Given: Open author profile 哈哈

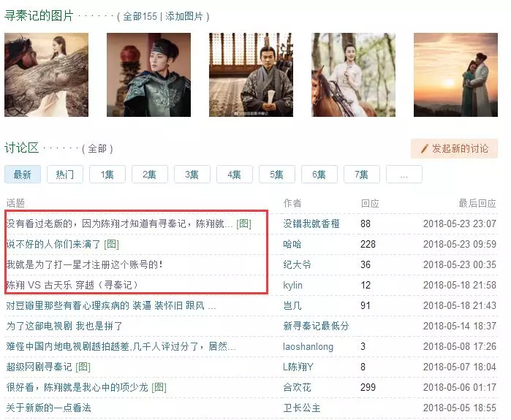Looking at the screenshot, I should (292, 244).
